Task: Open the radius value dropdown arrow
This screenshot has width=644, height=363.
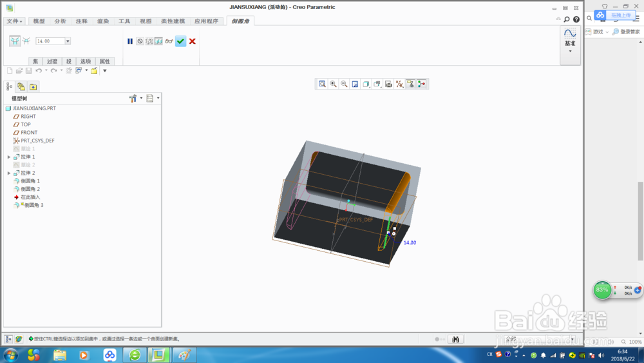Action: click(68, 41)
